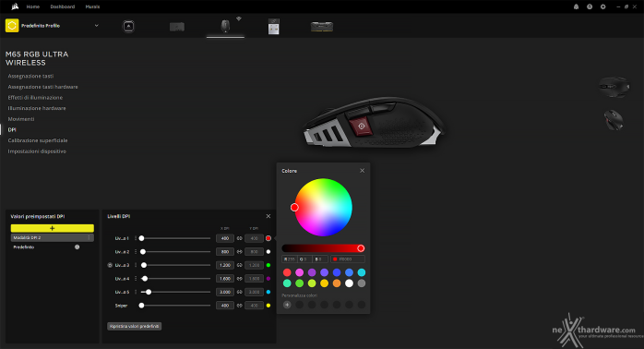
Task: Open options for Modalità DPI 2 preset
Action: point(89,237)
